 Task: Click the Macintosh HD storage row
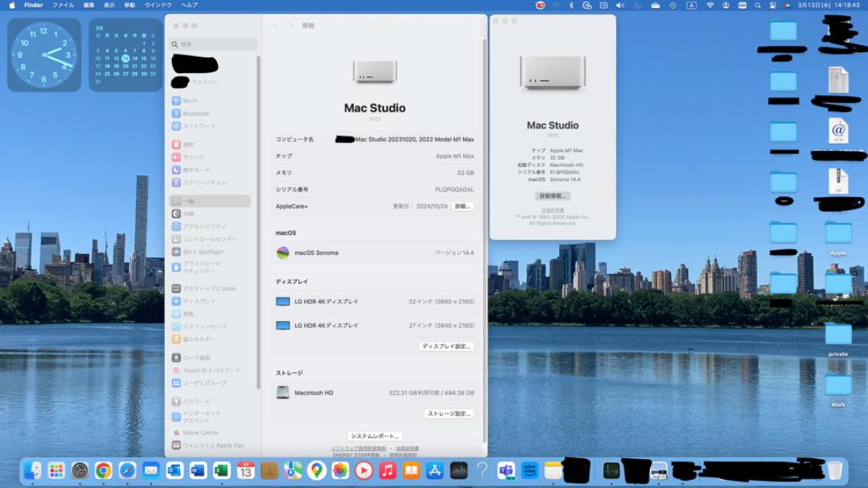pos(375,392)
